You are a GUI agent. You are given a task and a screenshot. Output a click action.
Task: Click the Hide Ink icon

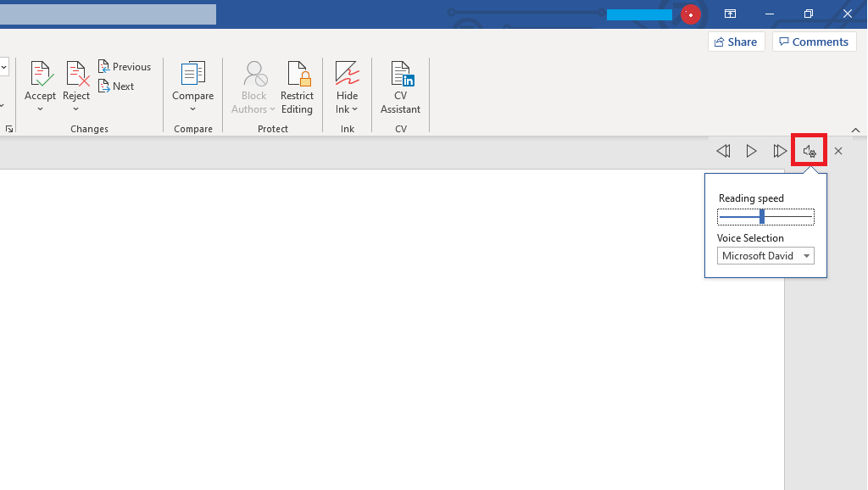click(347, 74)
